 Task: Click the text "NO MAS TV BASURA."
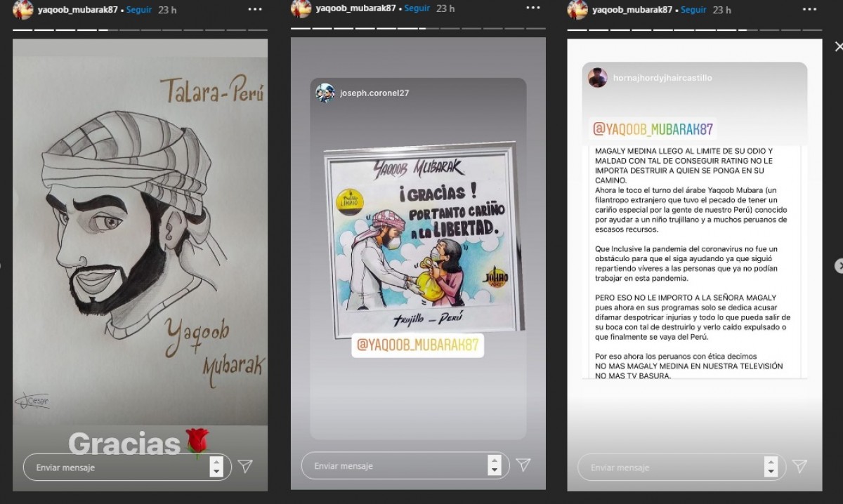[633, 375]
